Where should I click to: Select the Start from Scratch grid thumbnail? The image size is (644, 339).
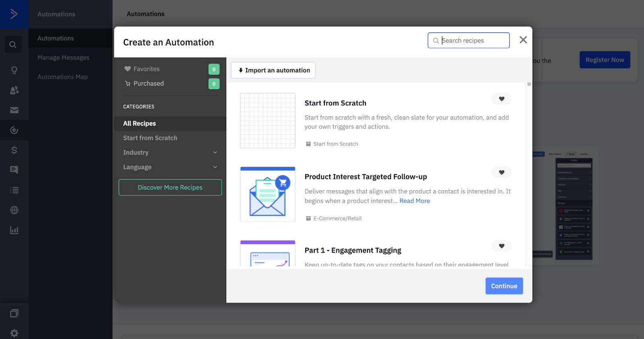point(268,121)
